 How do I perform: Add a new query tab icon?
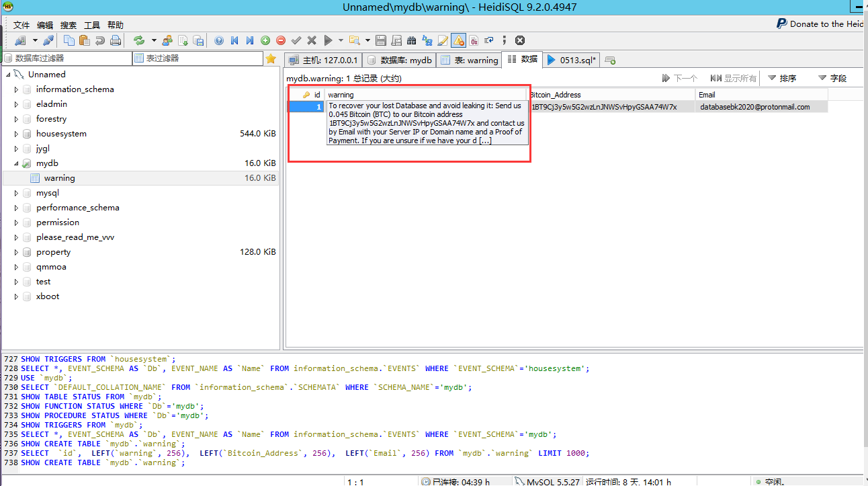610,60
